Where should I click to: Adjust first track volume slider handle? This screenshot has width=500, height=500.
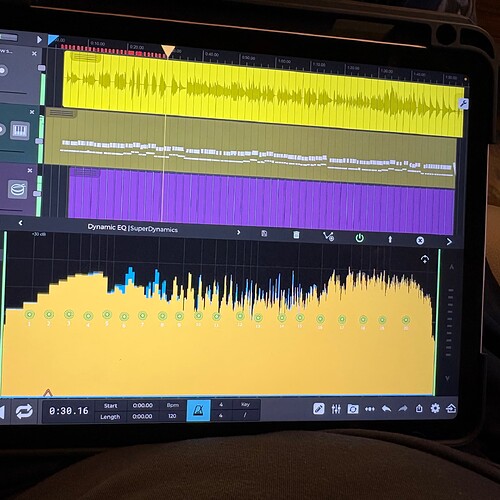42,68
